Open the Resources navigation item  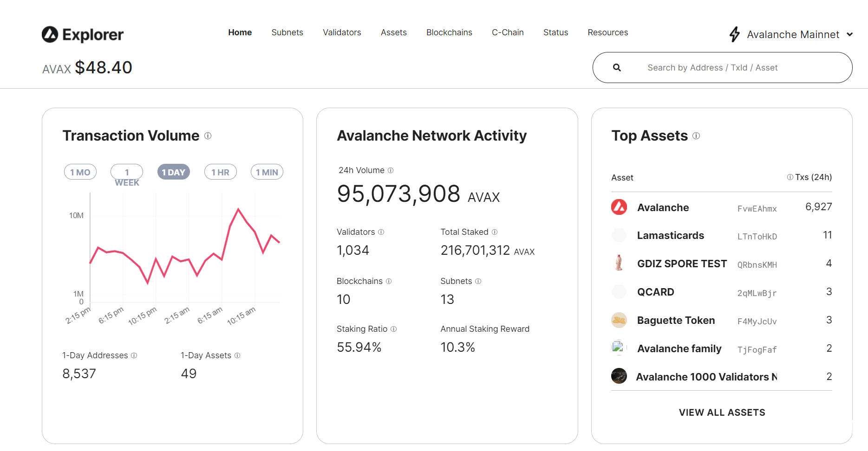click(x=608, y=32)
